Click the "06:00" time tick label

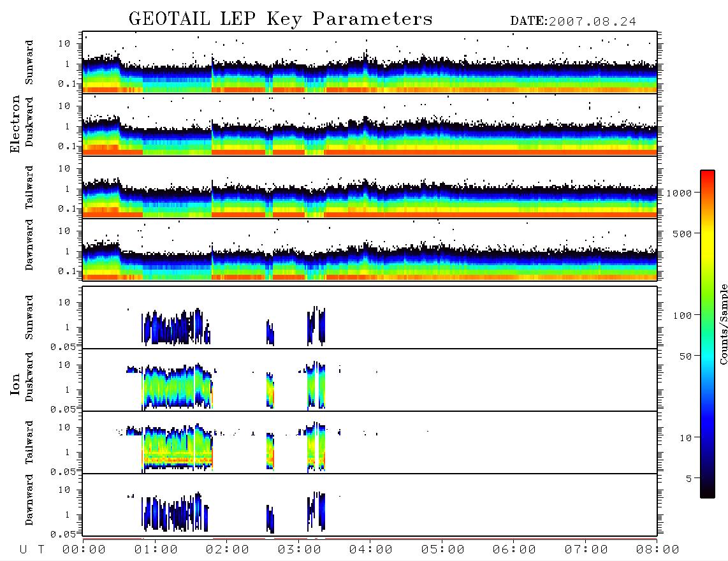(x=514, y=550)
